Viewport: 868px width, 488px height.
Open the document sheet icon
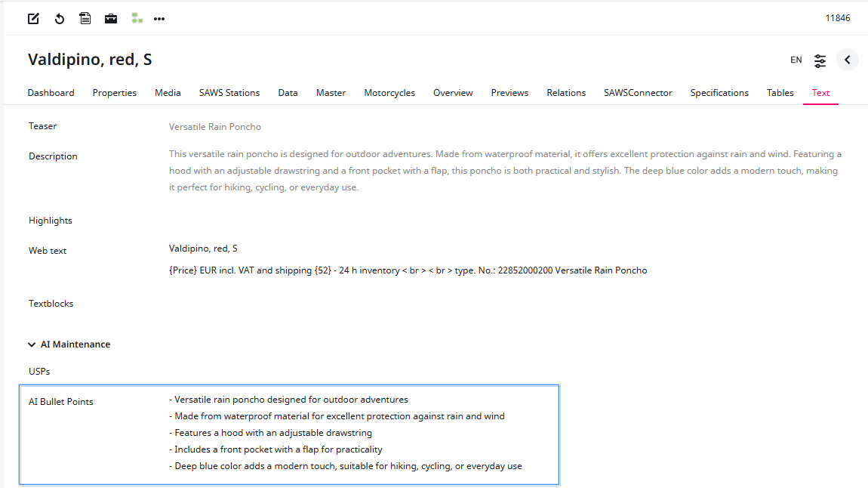pos(85,19)
